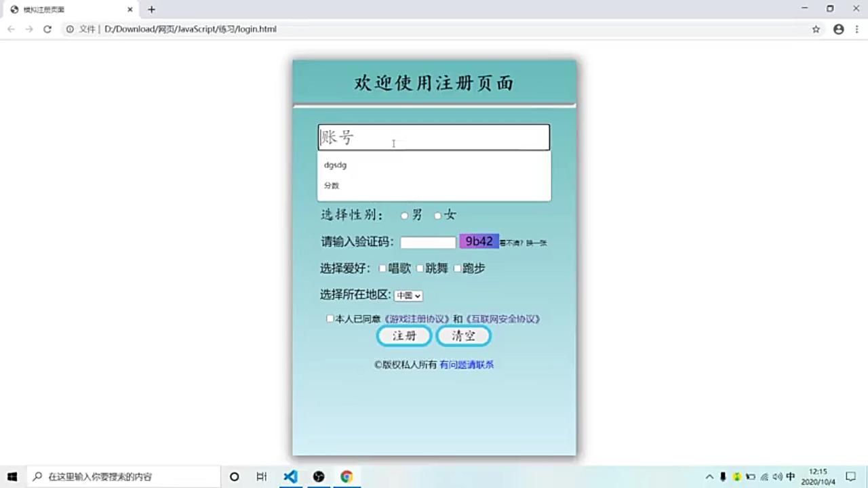Image resolution: width=868 pixels, height=488 pixels.
Task: Open a new tab with the plus button
Action: point(151,9)
